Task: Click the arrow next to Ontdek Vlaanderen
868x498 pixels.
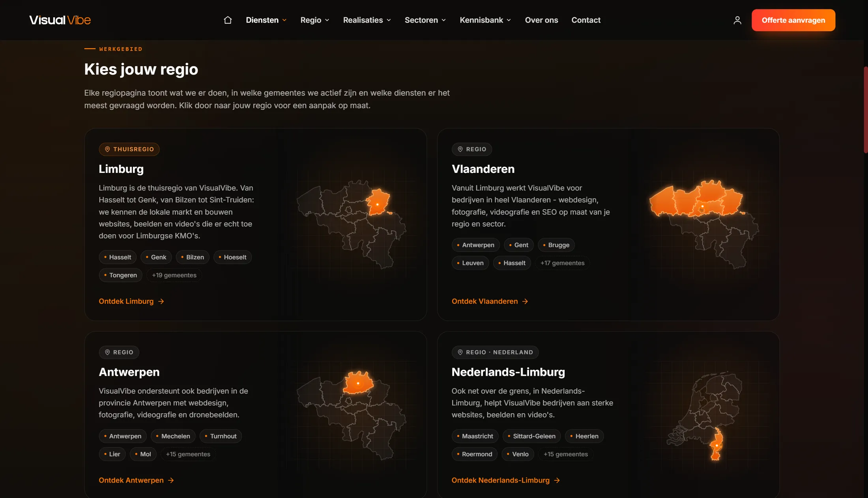Action: [525, 301]
